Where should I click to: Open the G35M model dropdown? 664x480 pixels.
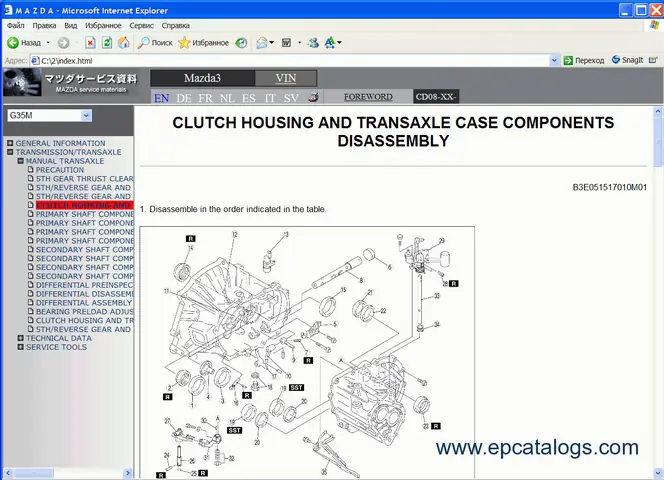[x=86, y=116]
